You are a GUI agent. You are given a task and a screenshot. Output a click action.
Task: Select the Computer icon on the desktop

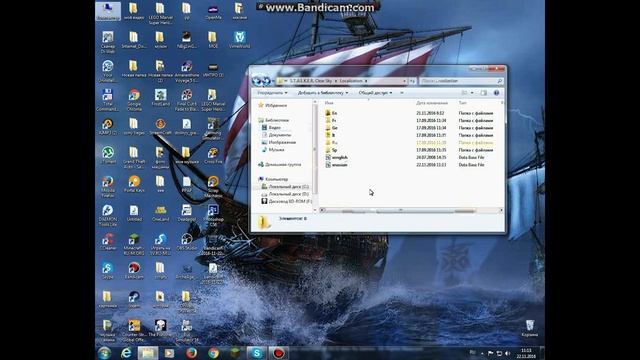pyautogui.click(x=108, y=11)
